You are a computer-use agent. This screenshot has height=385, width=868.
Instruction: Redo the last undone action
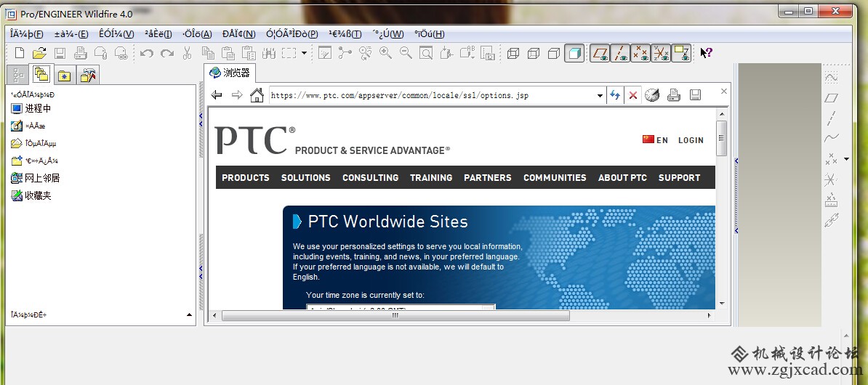pyautogui.click(x=167, y=53)
